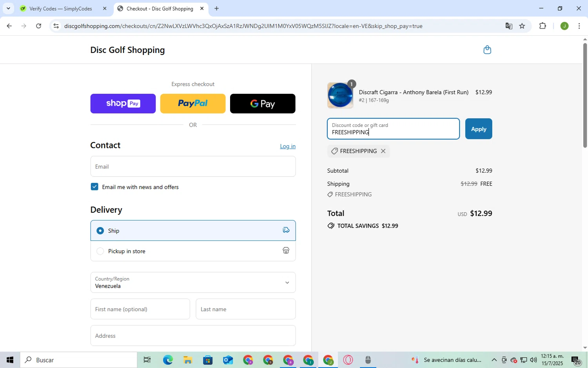Open Discraft Cigarra product thumbnail
This screenshot has width=588, height=368.
pyautogui.click(x=340, y=95)
